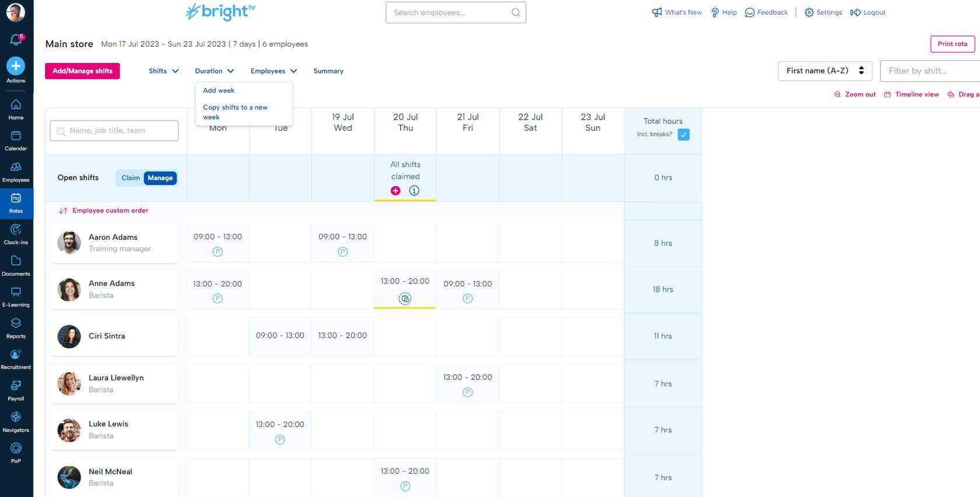The image size is (980, 497).
Task: Click Employee custom order sort
Action: coord(103,211)
